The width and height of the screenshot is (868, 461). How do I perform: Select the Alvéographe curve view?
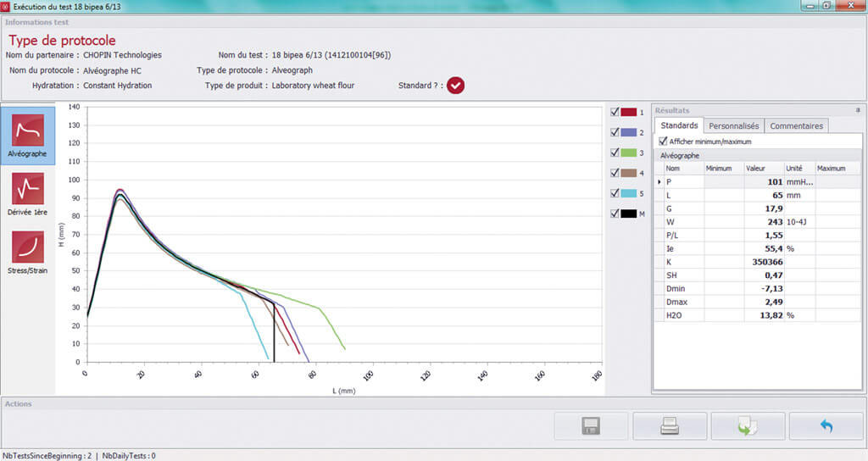(28, 136)
